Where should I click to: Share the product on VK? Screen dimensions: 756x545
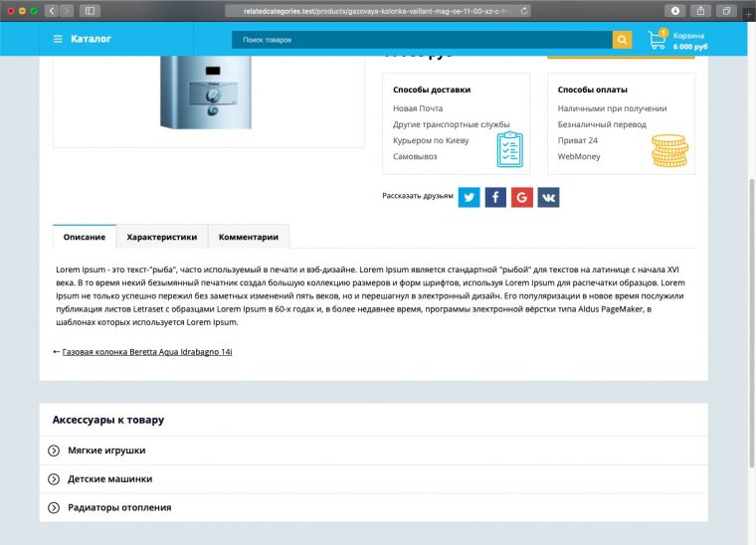point(548,197)
